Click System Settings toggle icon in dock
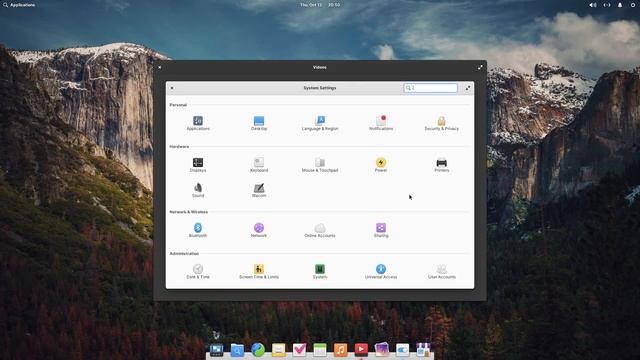Image resolution: width=640 pixels, height=360 pixels. 402,350
